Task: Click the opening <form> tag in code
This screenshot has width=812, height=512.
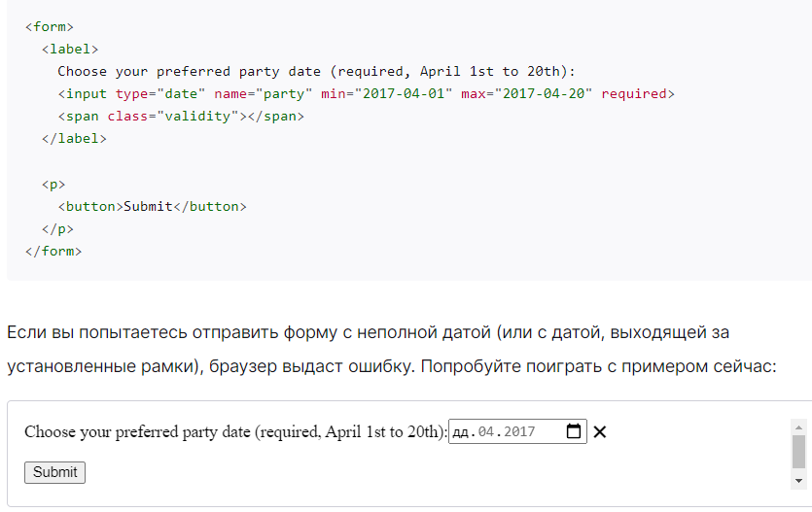Action: point(50,26)
